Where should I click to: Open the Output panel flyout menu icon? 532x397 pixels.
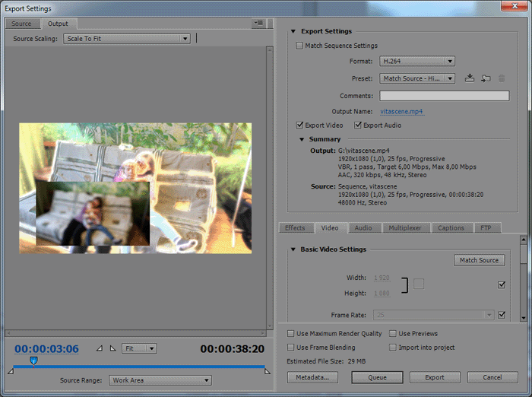click(259, 24)
